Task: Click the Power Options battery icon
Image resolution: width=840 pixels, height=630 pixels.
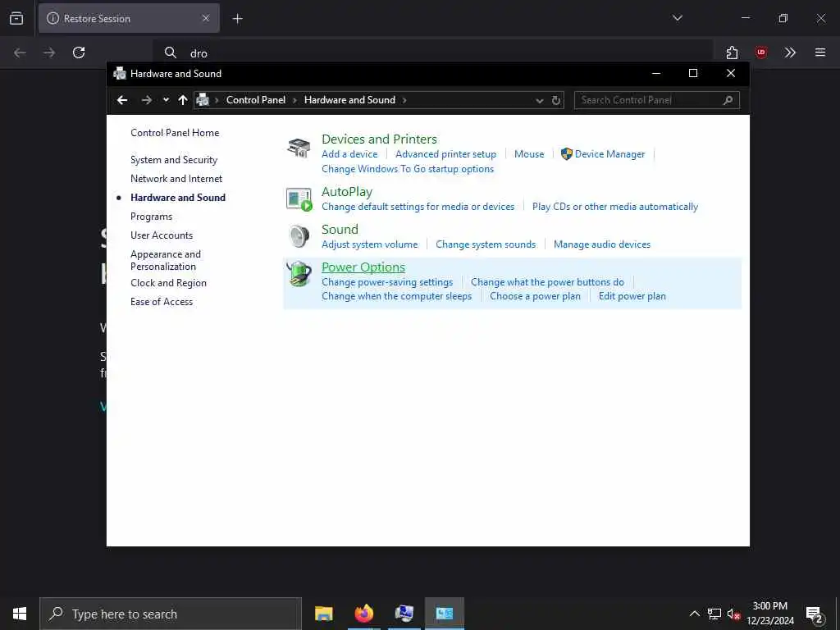Action: [x=299, y=274]
